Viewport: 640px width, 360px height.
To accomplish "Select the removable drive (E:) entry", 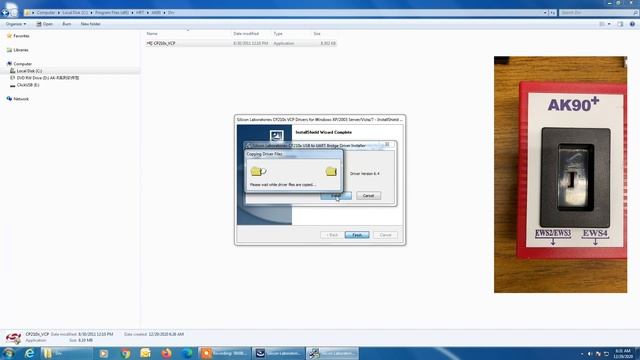I will point(28,85).
